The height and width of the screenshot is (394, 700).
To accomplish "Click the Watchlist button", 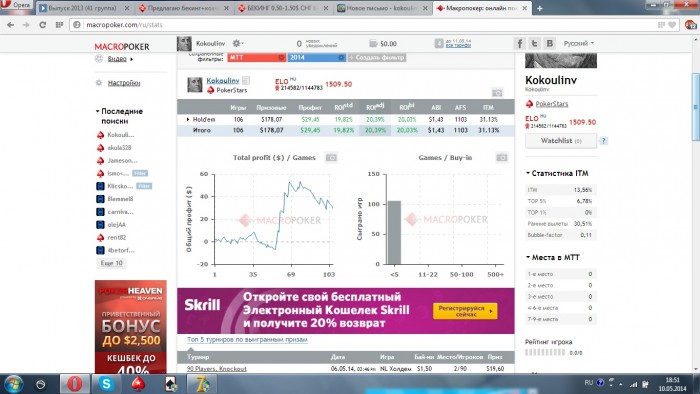I will click(561, 141).
